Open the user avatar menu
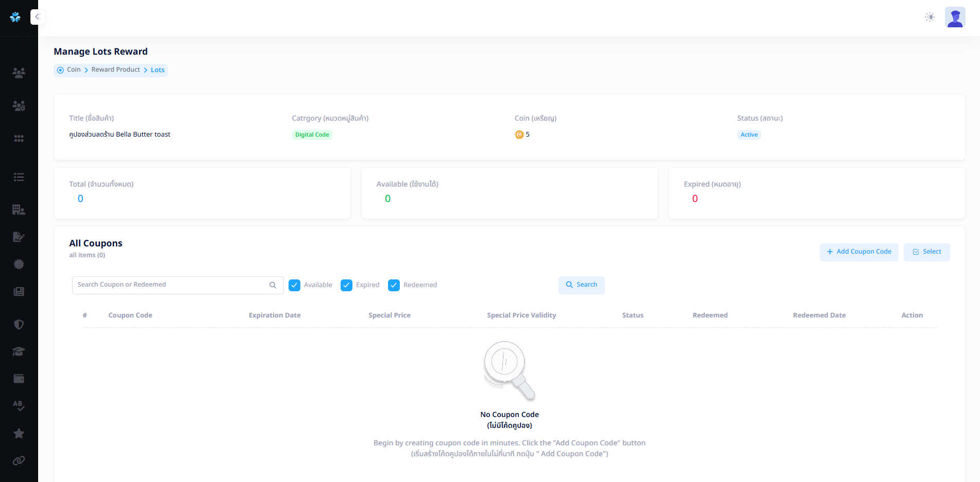 (x=955, y=17)
